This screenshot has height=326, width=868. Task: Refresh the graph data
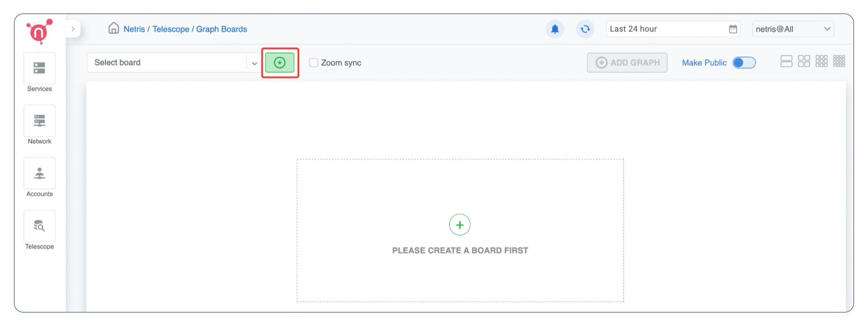pyautogui.click(x=585, y=28)
